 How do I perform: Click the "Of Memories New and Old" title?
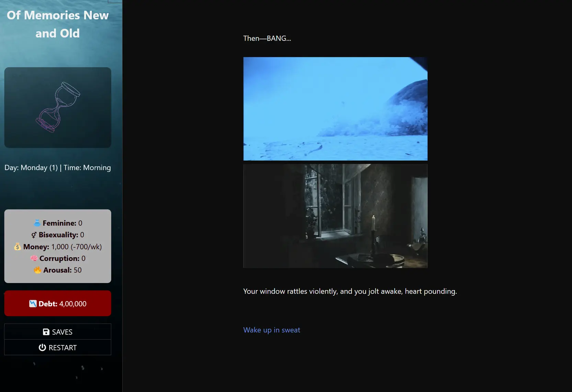58,24
